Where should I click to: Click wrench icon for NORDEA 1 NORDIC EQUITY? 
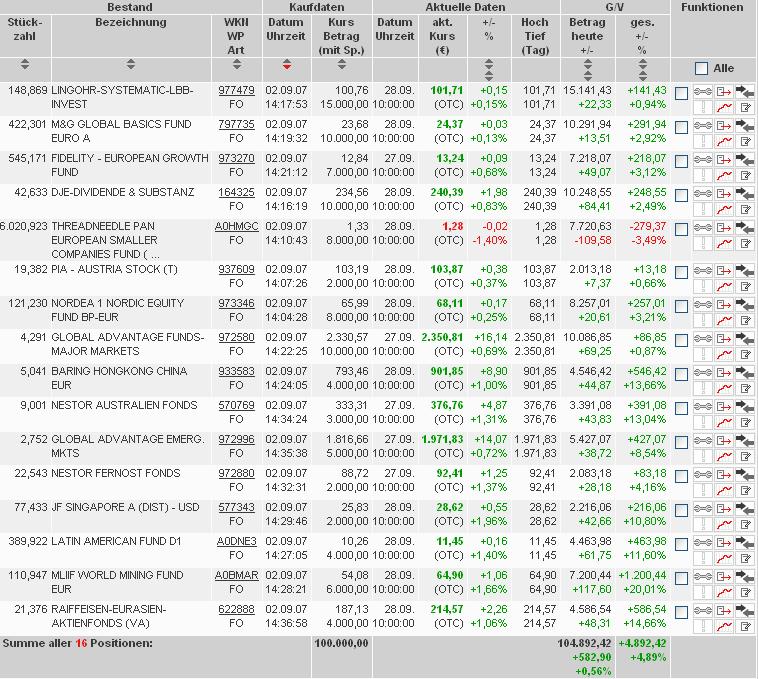pyautogui.click(x=702, y=305)
